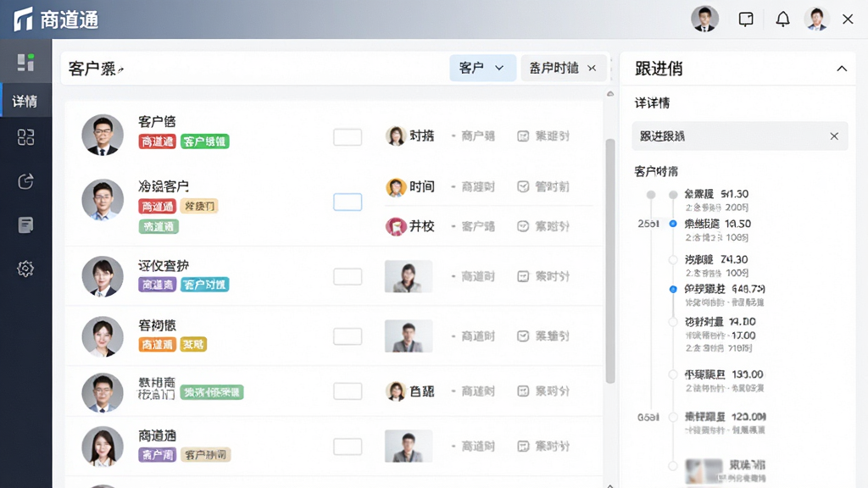Click the small contact avatar in first row
Image resolution: width=868 pixels, height=488 pixels.
point(396,136)
